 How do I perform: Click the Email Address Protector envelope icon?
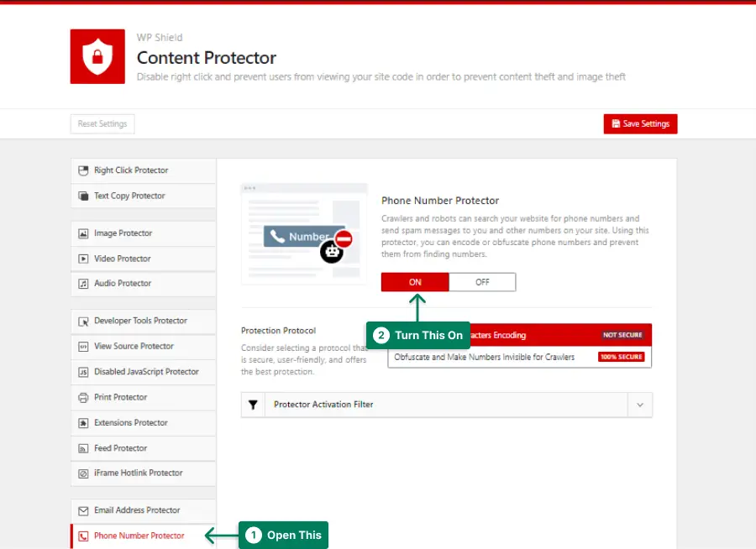pos(83,511)
